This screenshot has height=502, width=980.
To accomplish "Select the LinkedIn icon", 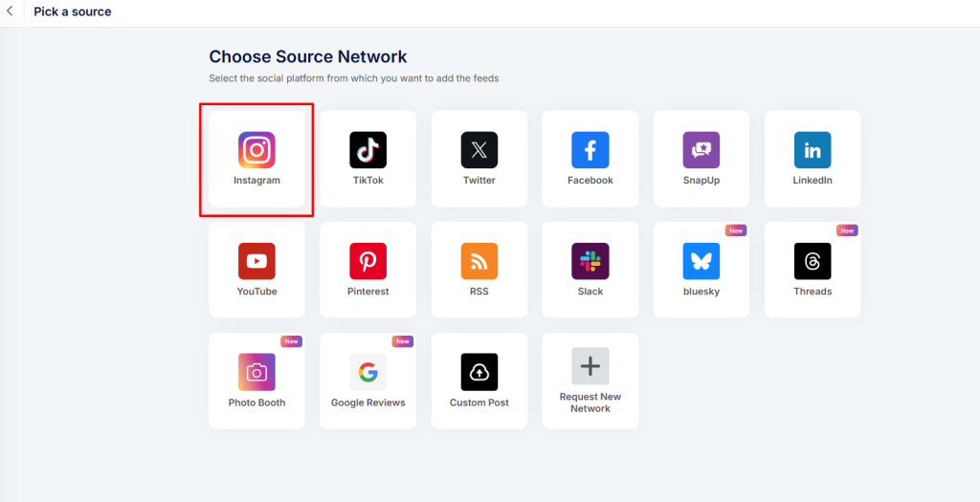I will 813,150.
